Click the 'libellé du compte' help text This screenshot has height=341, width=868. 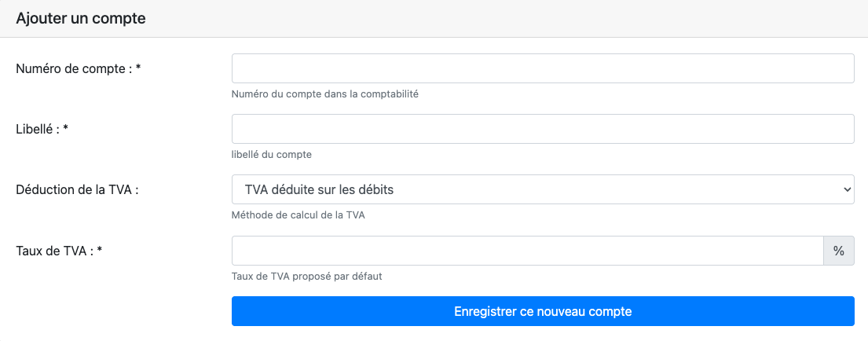click(272, 155)
